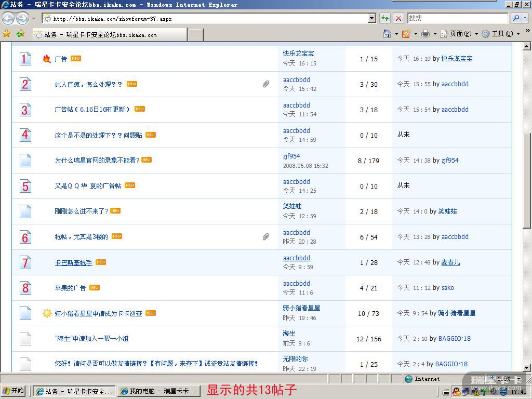Open last poster sako profile
Image resolution: width=532 pixels, height=399 pixels.
pos(448,288)
